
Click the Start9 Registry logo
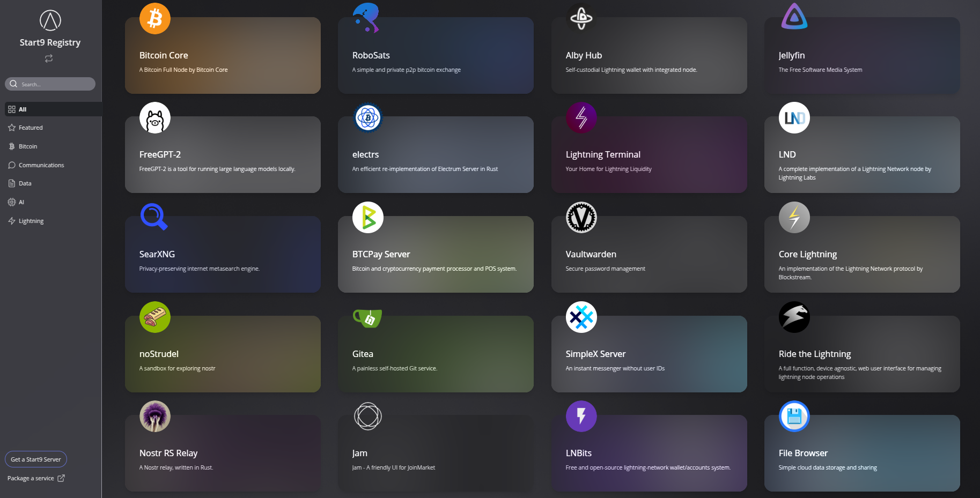coord(50,20)
